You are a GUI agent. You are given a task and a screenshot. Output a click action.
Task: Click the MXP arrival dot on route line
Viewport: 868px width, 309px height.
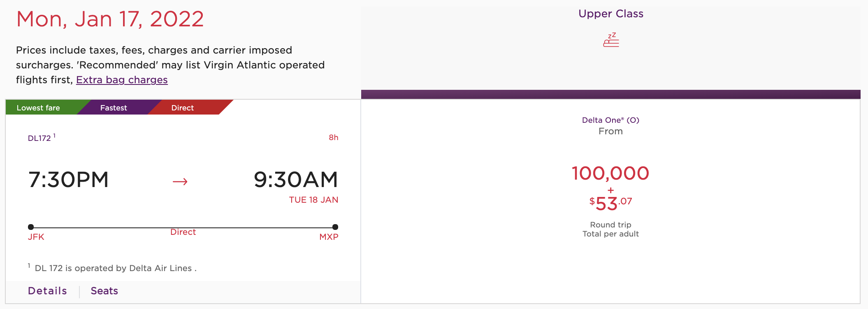pos(334,227)
